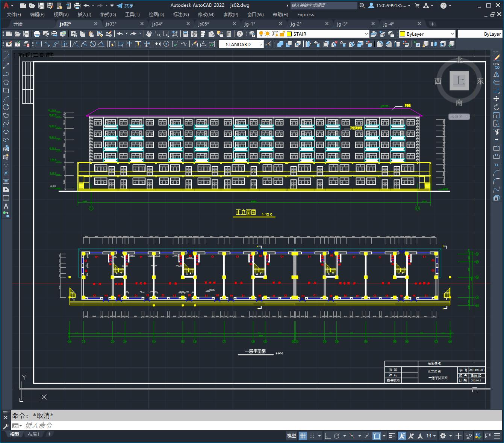This screenshot has height=443, width=504.
Task: Toggle lineweight display in status bar
Action: 392,436
